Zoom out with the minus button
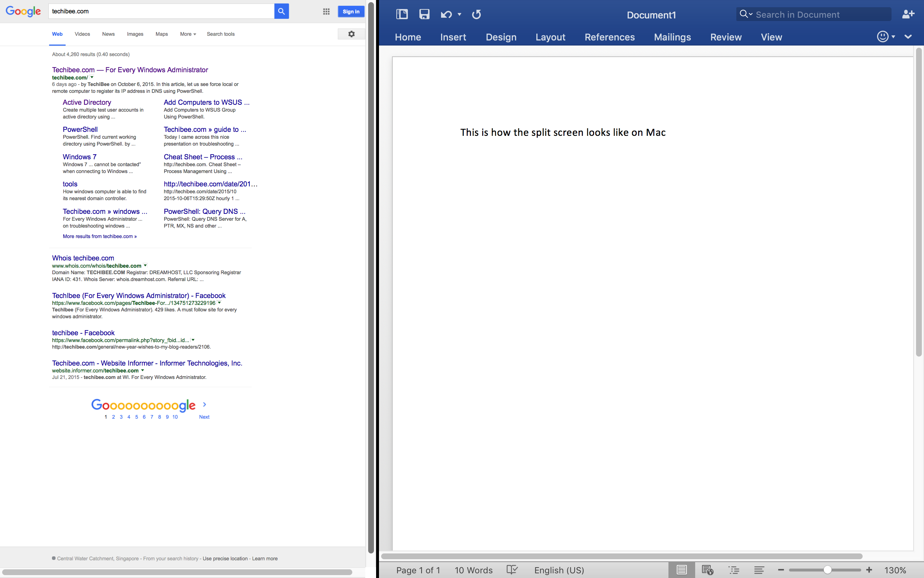This screenshot has width=924, height=578. click(781, 570)
